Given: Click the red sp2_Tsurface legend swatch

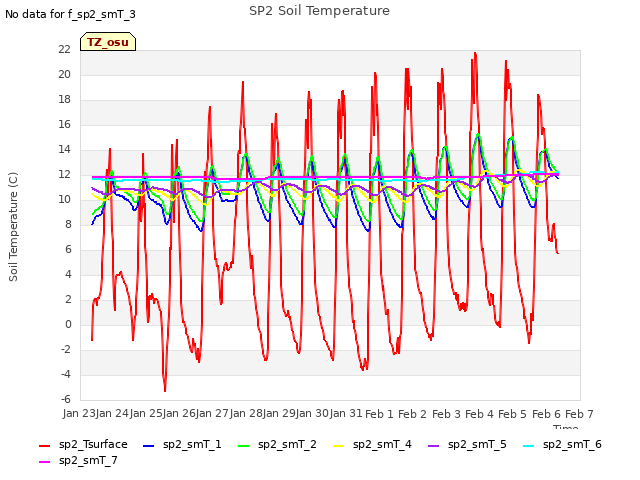Looking at the screenshot, I should [x=44, y=446].
